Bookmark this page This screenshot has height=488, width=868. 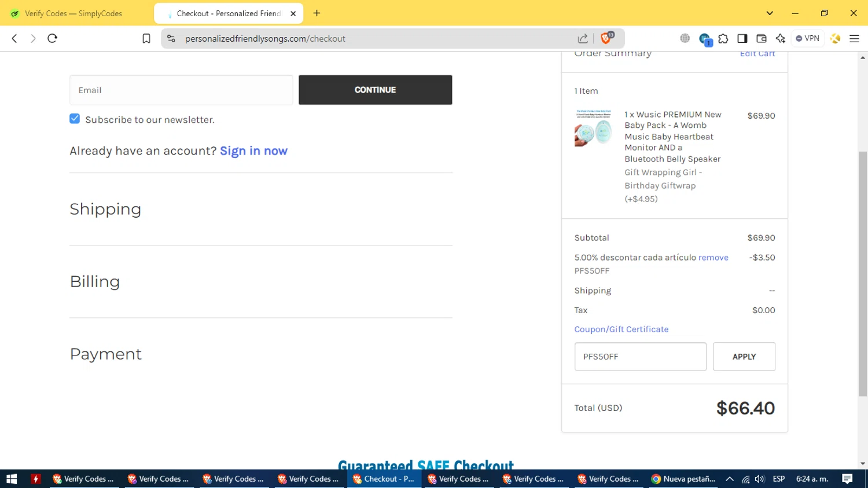146,38
